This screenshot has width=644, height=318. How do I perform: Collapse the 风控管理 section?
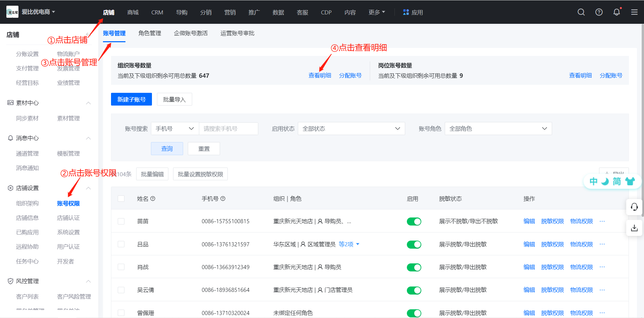(x=89, y=281)
